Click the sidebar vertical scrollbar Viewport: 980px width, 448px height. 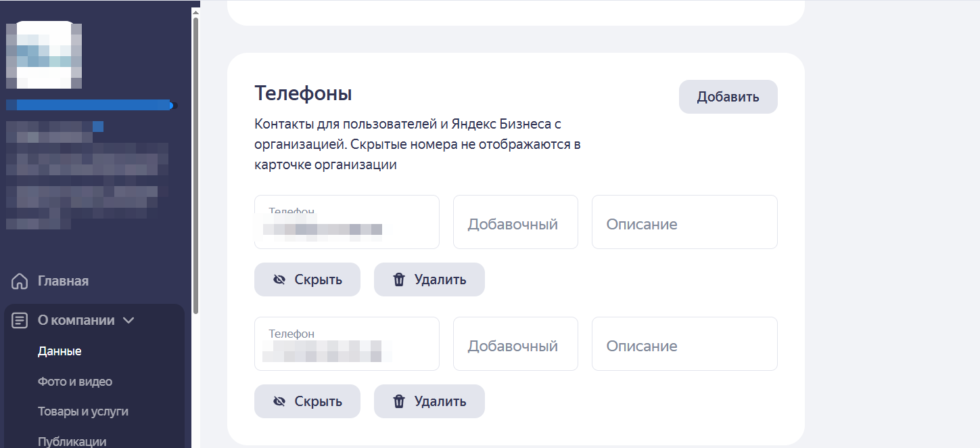point(195,162)
